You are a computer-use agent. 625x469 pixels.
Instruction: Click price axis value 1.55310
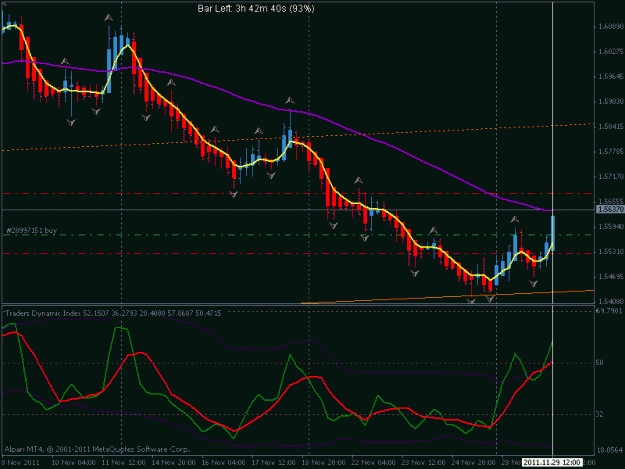tap(611, 251)
